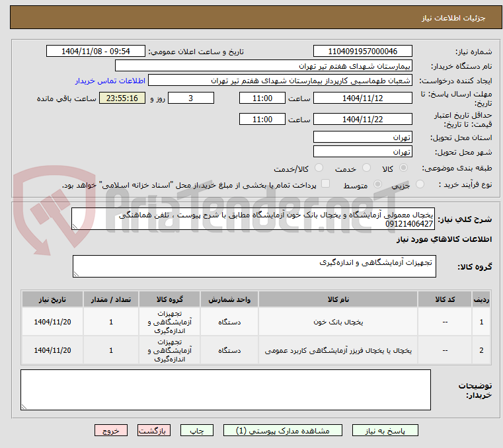The height and width of the screenshot is (448, 503).
Task: Click need date of row 1
Action: click(x=53, y=322)
